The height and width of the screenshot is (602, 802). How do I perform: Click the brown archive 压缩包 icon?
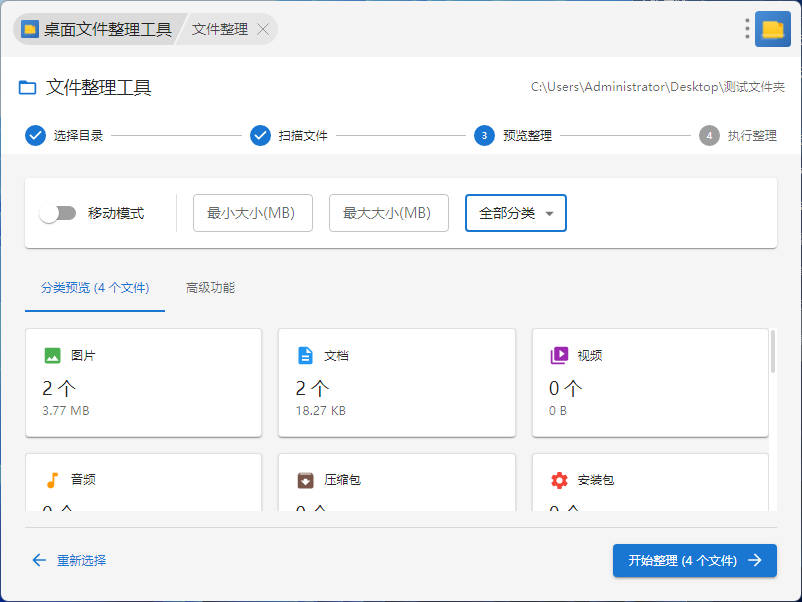[305, 480]
